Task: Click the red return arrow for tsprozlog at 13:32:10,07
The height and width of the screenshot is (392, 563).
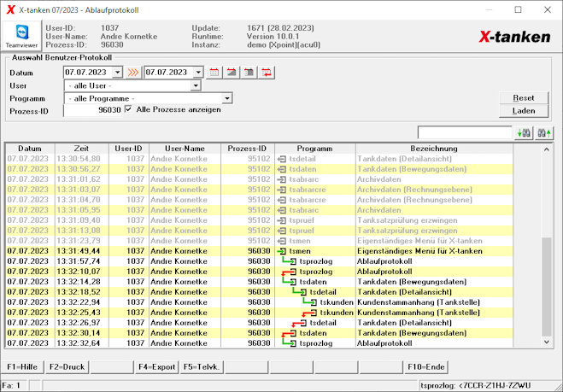Action: point(289,272)
